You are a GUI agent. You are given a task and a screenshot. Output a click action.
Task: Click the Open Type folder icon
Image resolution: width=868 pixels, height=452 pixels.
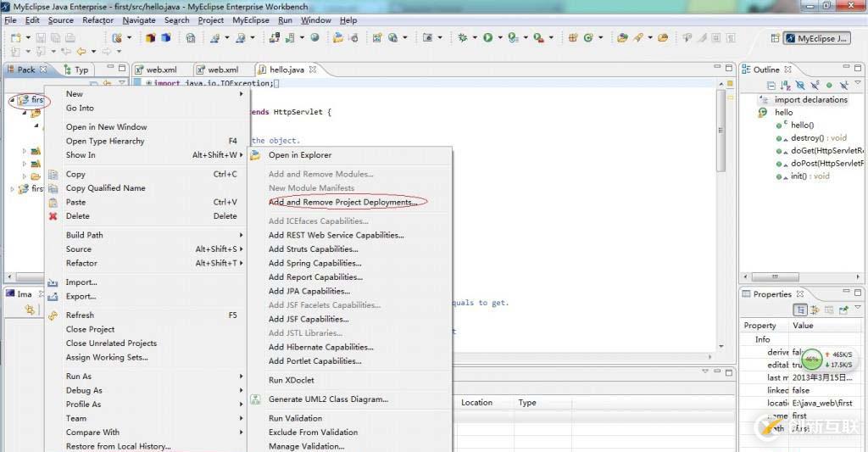coord(622,37)
